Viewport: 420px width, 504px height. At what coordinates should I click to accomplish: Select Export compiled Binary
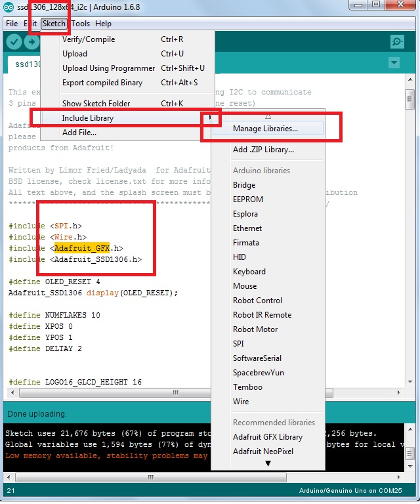pos(128,83)
